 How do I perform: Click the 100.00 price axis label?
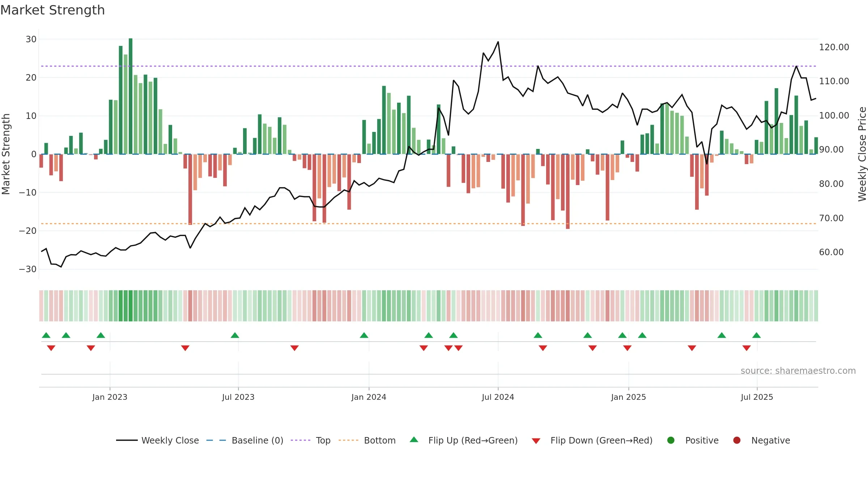(834, 116)
